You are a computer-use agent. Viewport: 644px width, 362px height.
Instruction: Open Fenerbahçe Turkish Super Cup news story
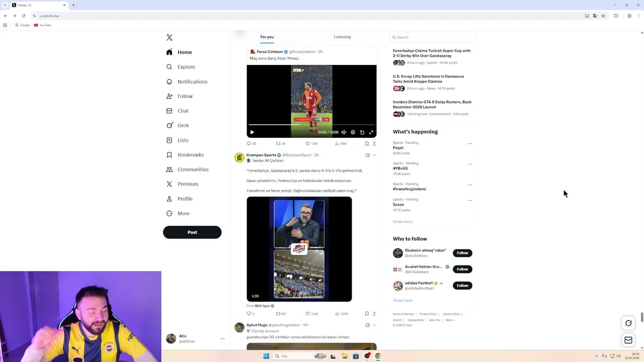tap(432, 53)
